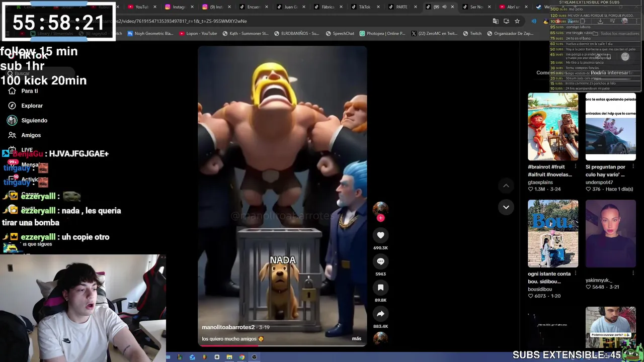Switch to the 'Podría interesarte' tab
The height and width of the screenshot is (362, 644).
click(611, 73)
